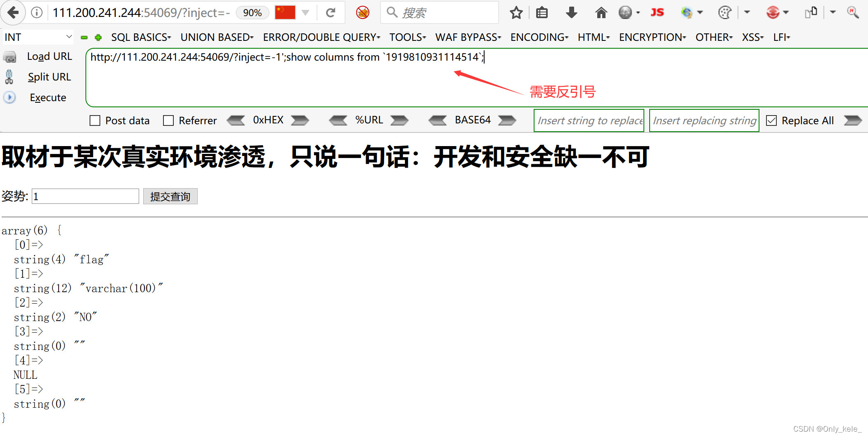868x437 pixels.
Task: Expand dropdown next to grey globe icon
Action: pyautogui.click(x=638, y=13)
